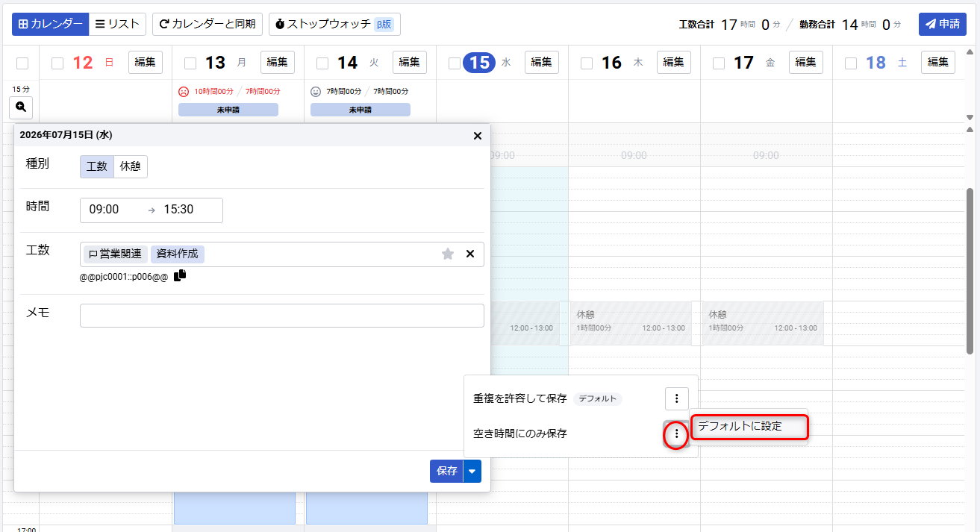Open the 工数 selector with 営業関連 tags
Image resolution: width=980 pixels, height=532 pixels.
pyautogui.click(x=282, y=254)
